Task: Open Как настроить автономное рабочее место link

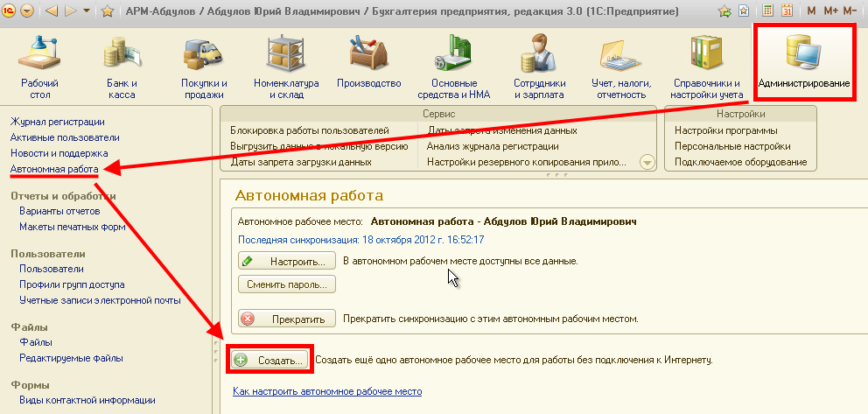Action: coord(328,391)
